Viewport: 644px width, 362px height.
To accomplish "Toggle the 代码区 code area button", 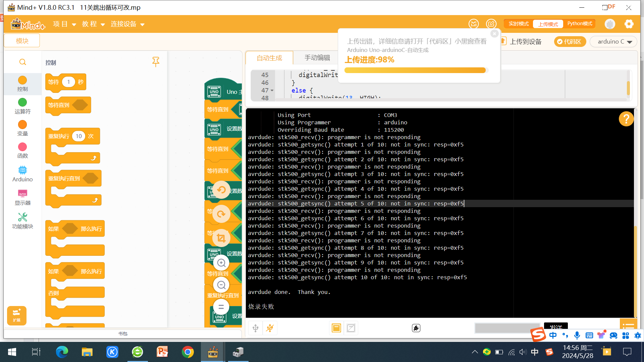I will point(570,42).
